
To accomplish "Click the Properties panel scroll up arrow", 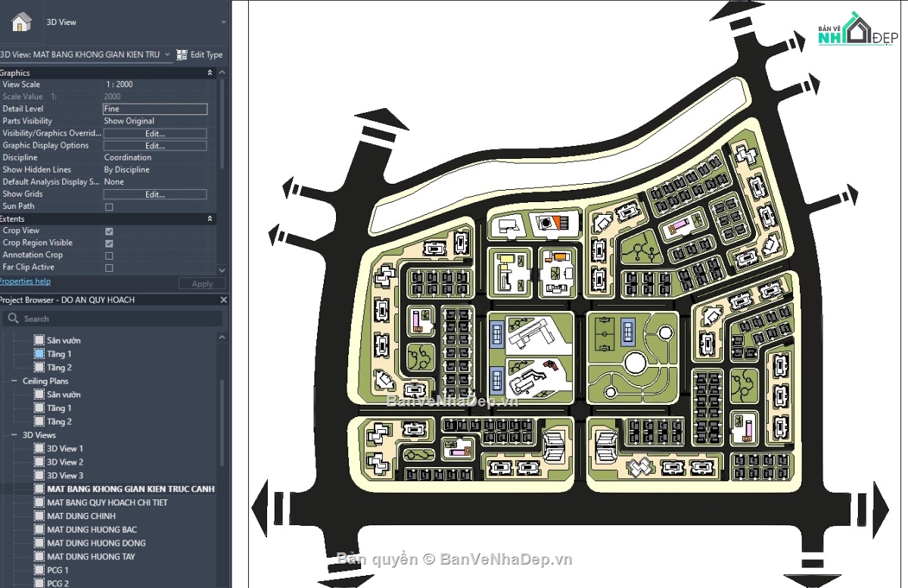I will coord(222,73).
